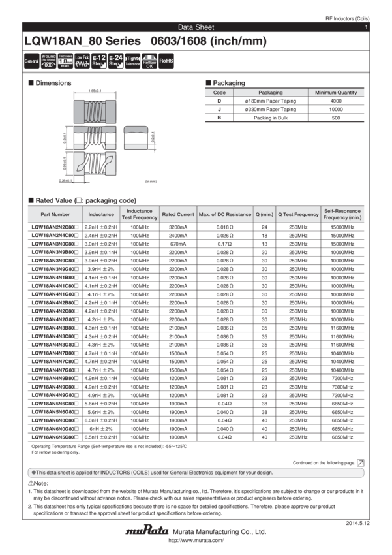Click part number LQW18AN4N1G80
392x555 pixels.
(x=55, y=294)
